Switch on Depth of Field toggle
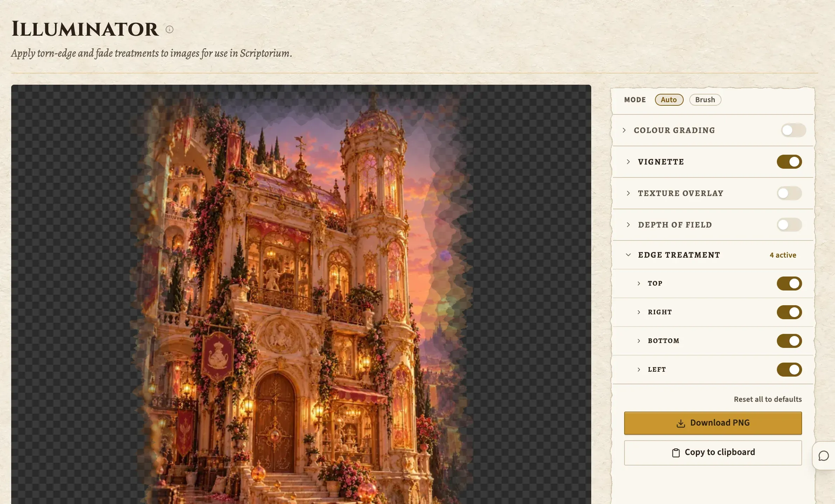835x504 pixels. (789, 225)
